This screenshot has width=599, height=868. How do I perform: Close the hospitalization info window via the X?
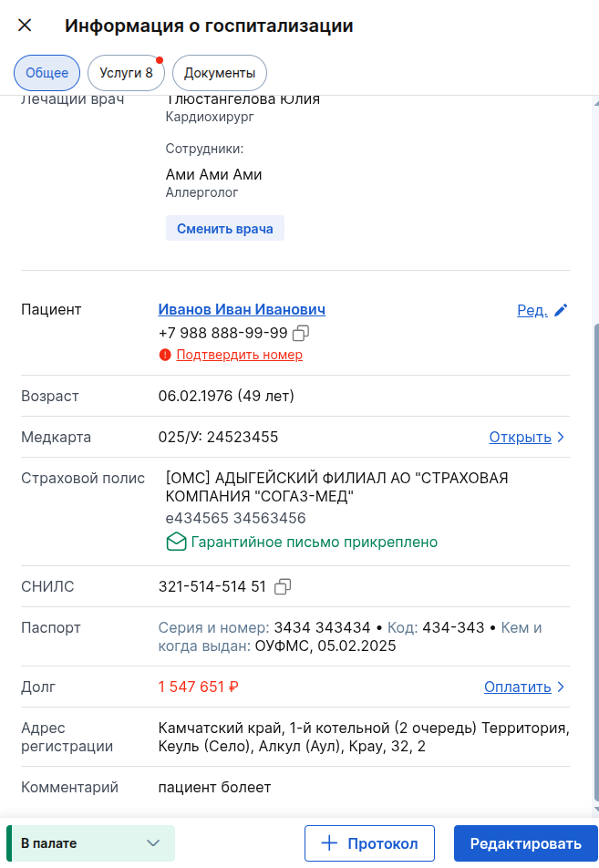[24, 26]
